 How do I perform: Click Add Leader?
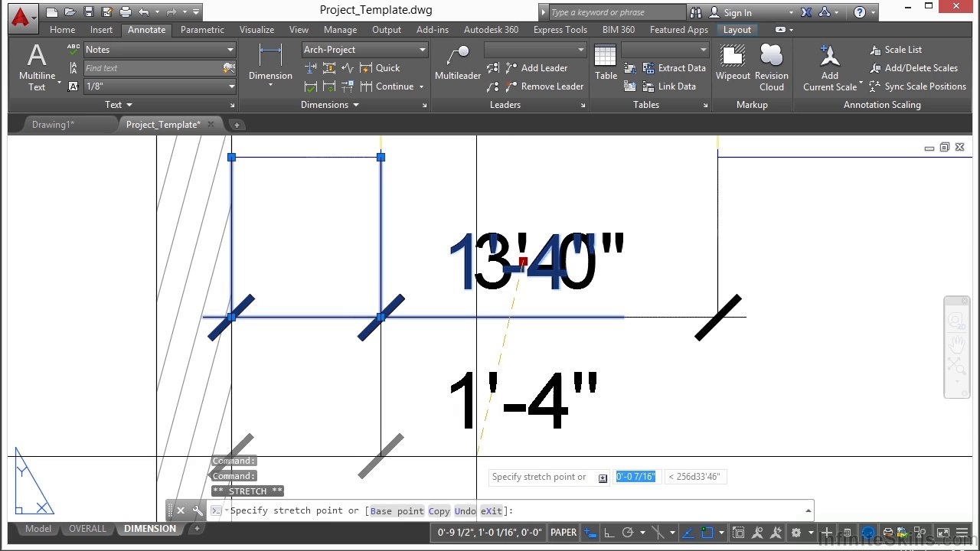point(537,68)
